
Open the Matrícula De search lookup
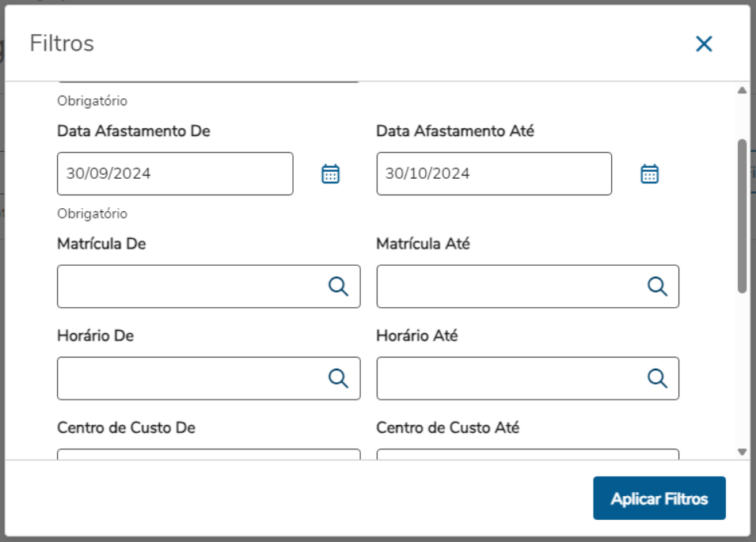coord(340,286)
